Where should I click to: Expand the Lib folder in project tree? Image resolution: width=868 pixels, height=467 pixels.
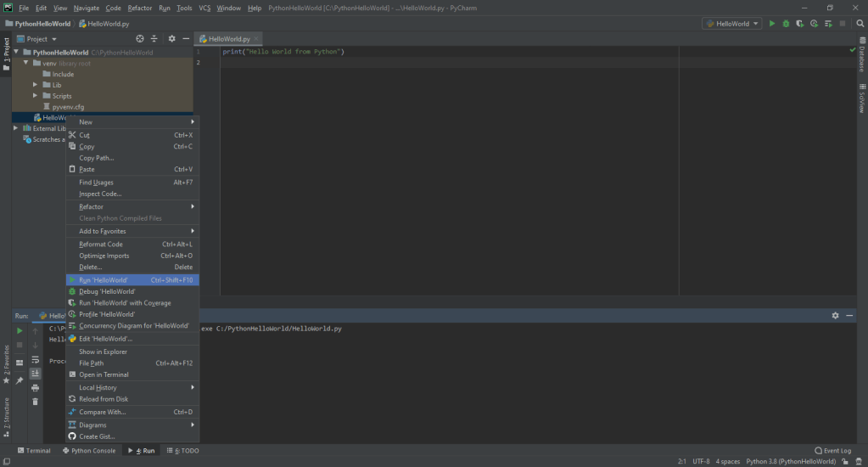click(35, 85)
